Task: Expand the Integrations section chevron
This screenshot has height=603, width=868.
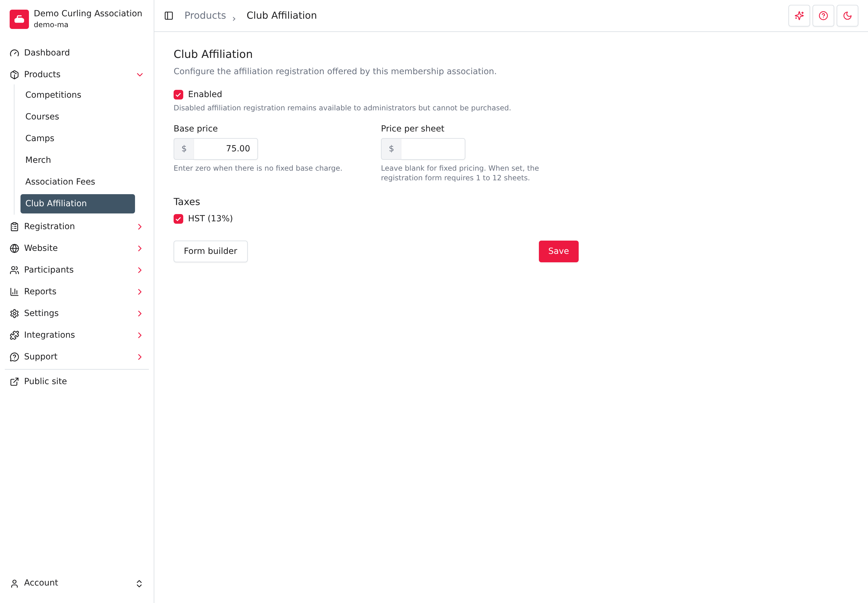Action: (140, 335)
